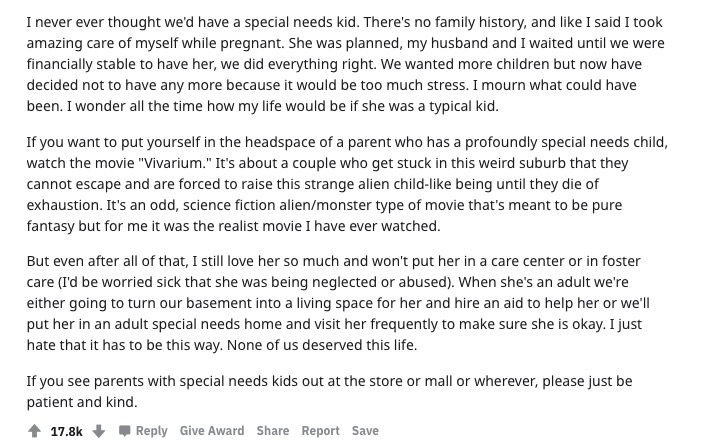Share this comment

pos(273,431)
